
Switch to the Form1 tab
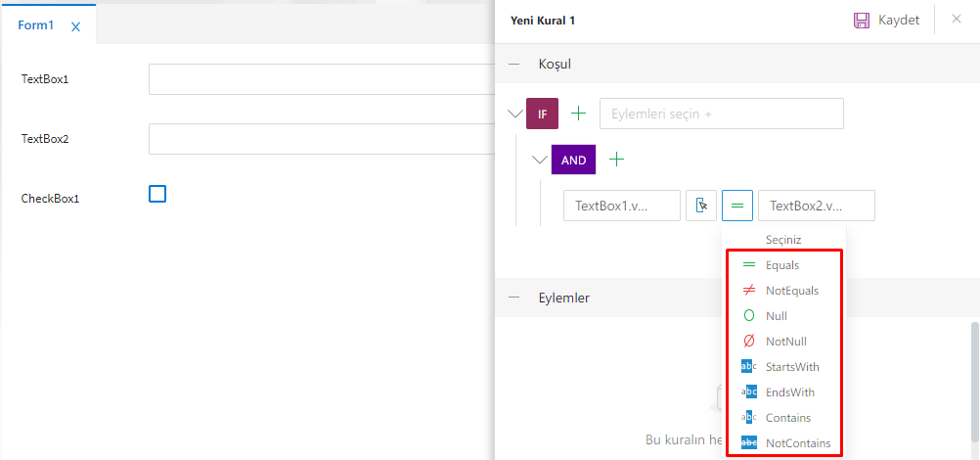[36, 25]
